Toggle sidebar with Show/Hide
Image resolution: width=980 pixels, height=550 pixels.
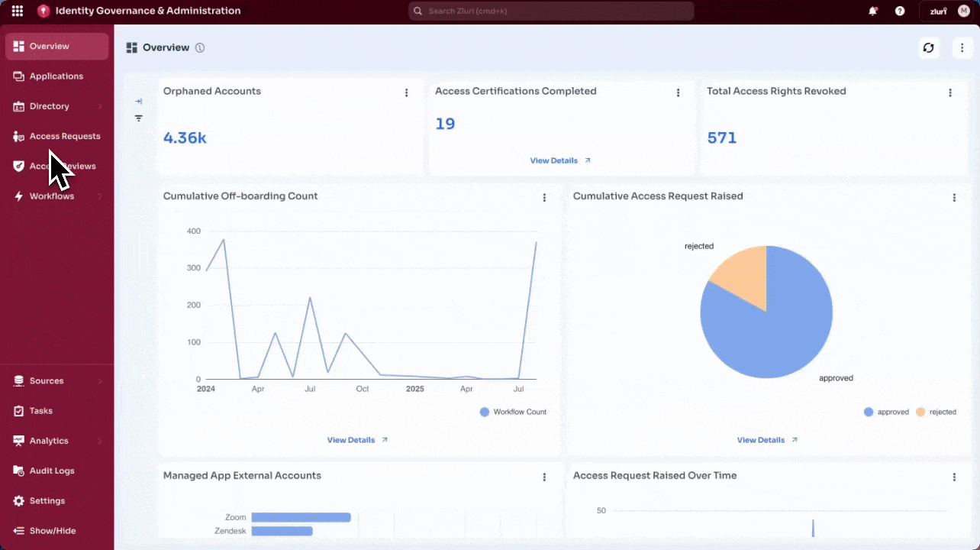click(x=53, y=530)
